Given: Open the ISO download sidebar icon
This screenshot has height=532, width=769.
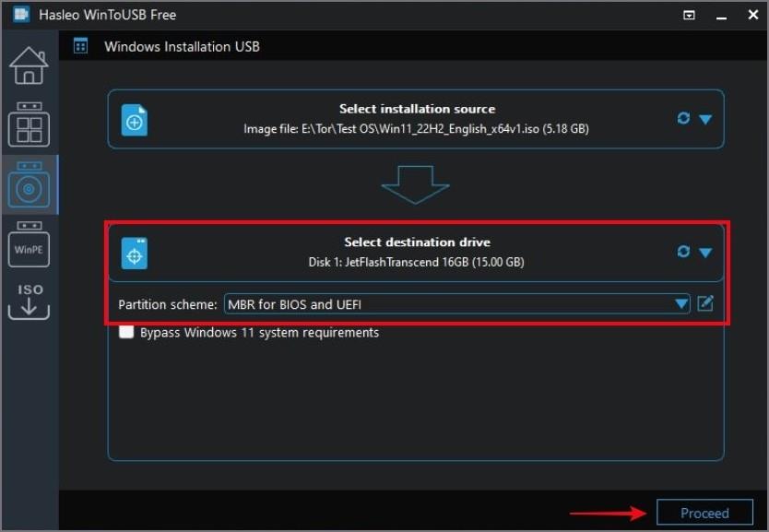Looking at the screenshot, I should coord(29,301).
